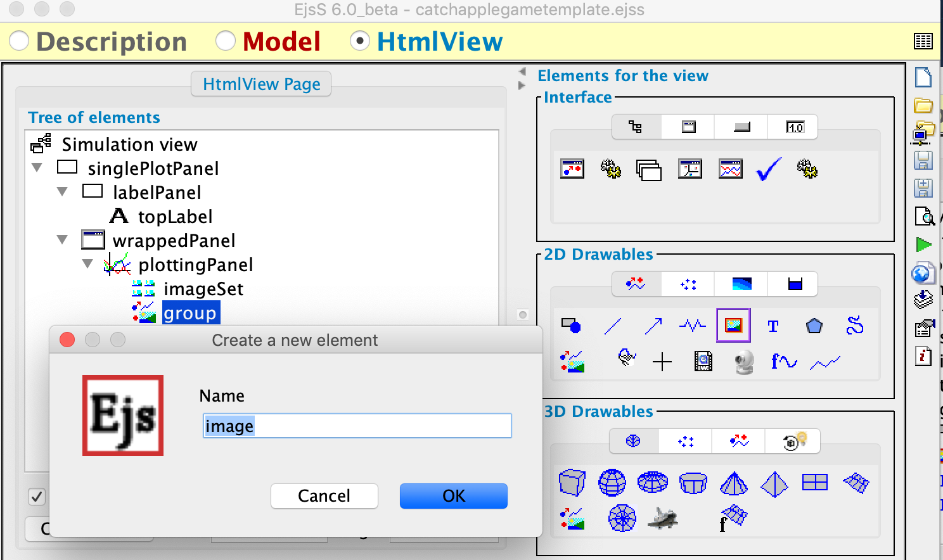Screen dimensions: 943x560
Task: Open the 3D Drawables basic sphere tab
Action: click(633, 441)
